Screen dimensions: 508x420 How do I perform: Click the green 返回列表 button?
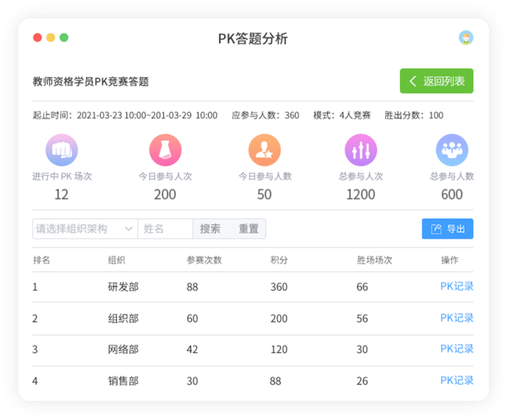point(436,81)
